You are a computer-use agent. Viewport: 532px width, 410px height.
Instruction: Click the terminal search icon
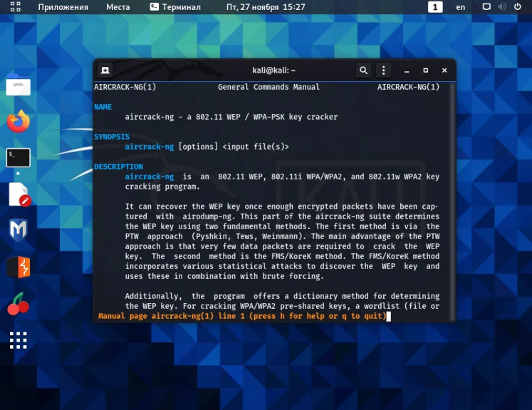tap(363, 70)
